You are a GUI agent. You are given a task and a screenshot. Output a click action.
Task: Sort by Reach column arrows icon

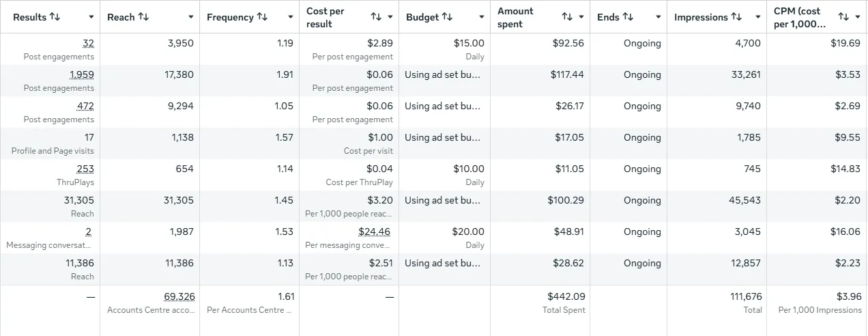tap(143, 17)
